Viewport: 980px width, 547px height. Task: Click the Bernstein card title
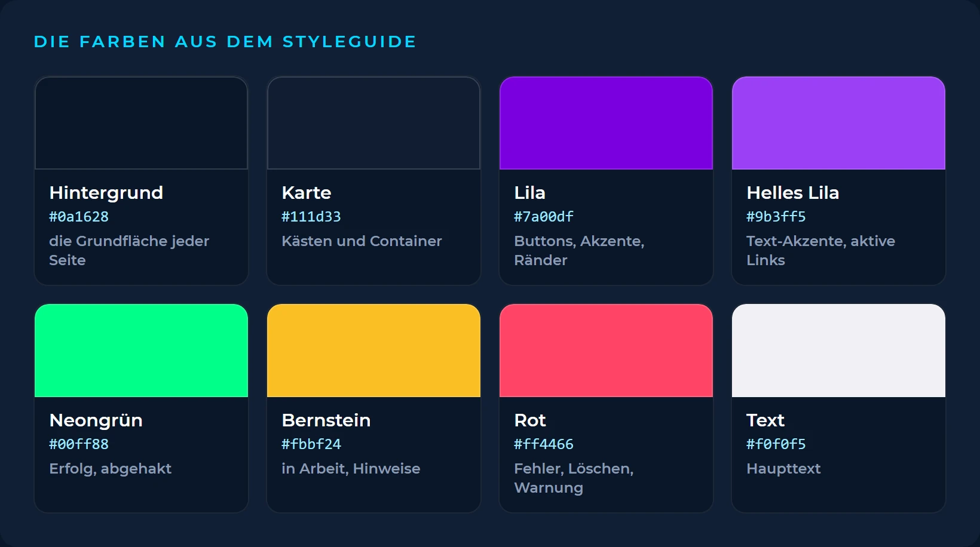326,420
